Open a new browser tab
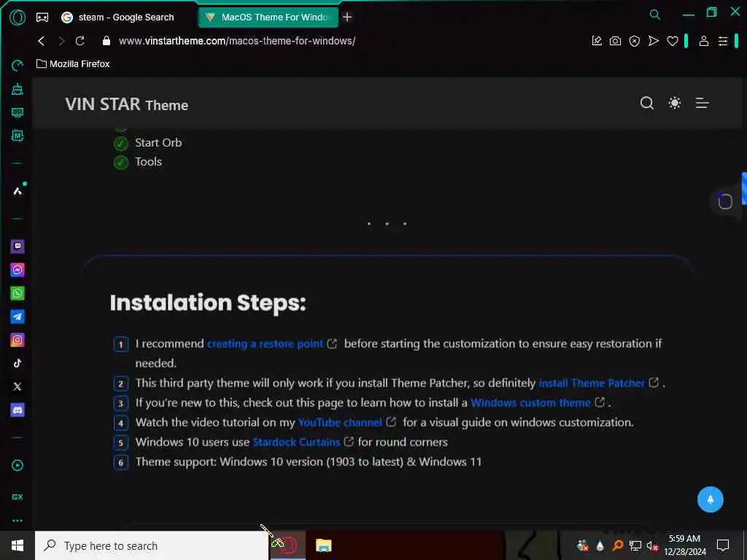The width and height of the screenshot is (747, 560). click(347, 17)
